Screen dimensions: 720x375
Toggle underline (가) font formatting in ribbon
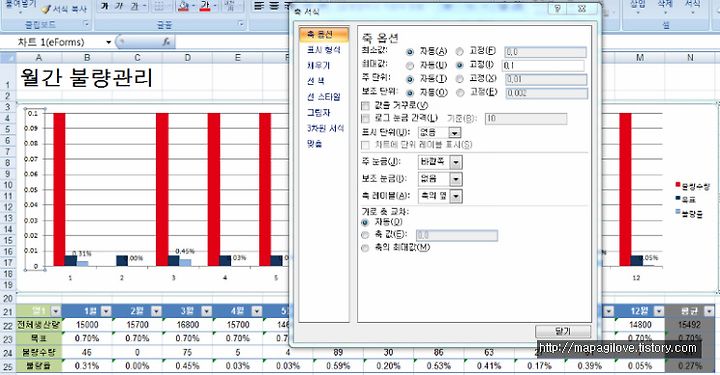tap(134, 6)
